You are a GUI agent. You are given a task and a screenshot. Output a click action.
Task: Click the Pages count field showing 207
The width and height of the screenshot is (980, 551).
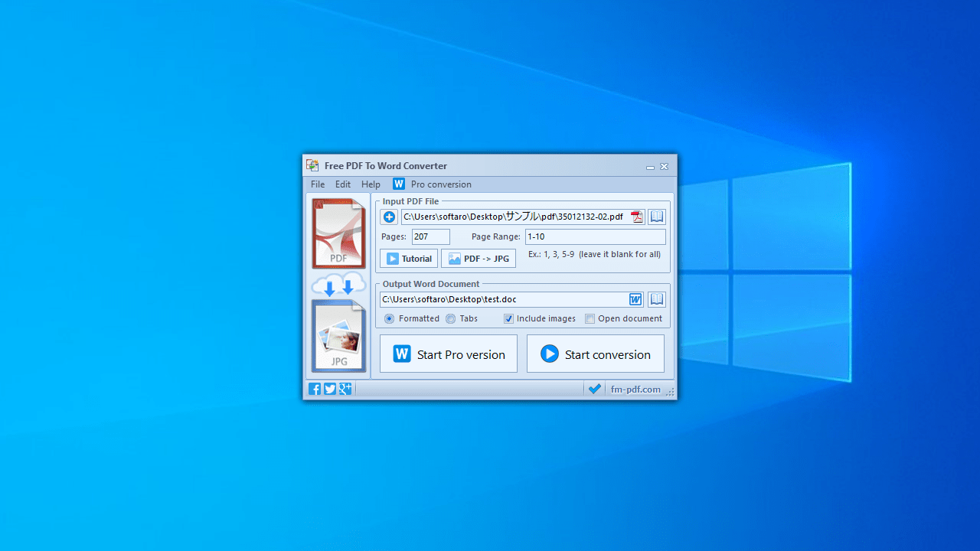pyautogui.click(x=431, y=237)
